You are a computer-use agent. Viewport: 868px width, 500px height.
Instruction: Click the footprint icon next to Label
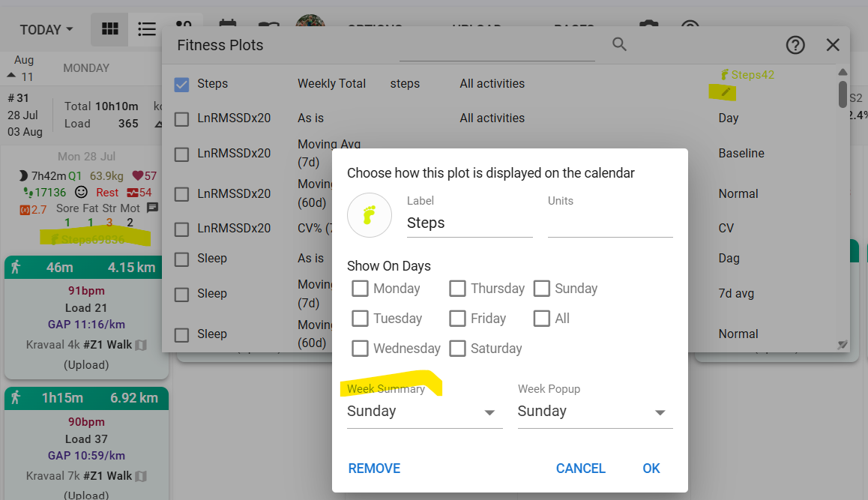coord(370,215)
